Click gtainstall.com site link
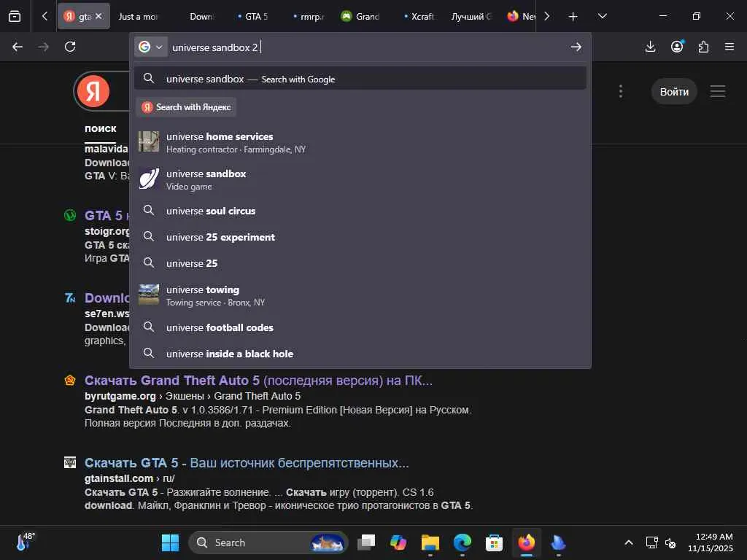The height and width of the screenshot is (560, 747). [119, 478]
